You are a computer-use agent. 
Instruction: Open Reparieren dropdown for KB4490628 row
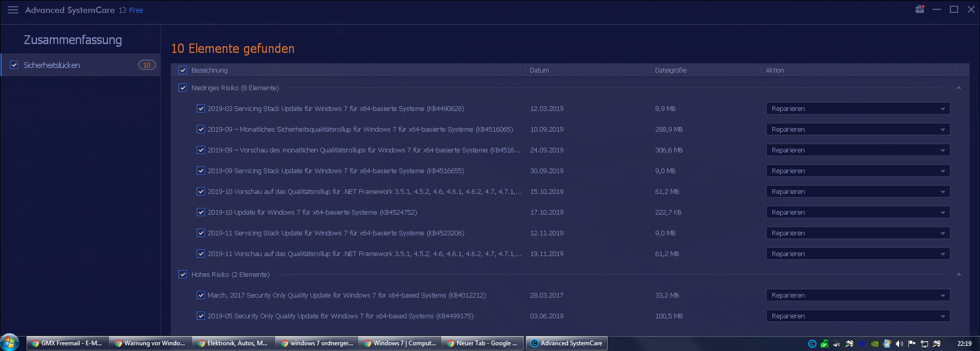[x=858, y=108]
